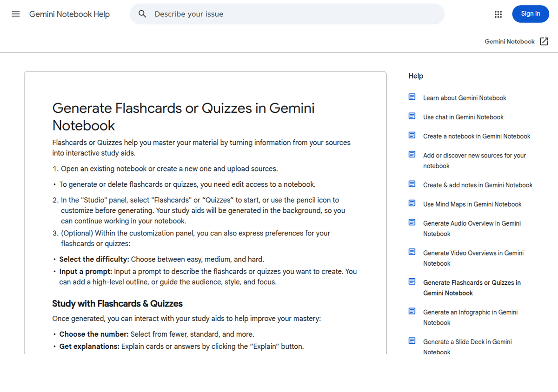This screenshot has width=558, height=392.
Task: Click the Generate Flashcards or Quizzes page title
Action: [183, 117]
